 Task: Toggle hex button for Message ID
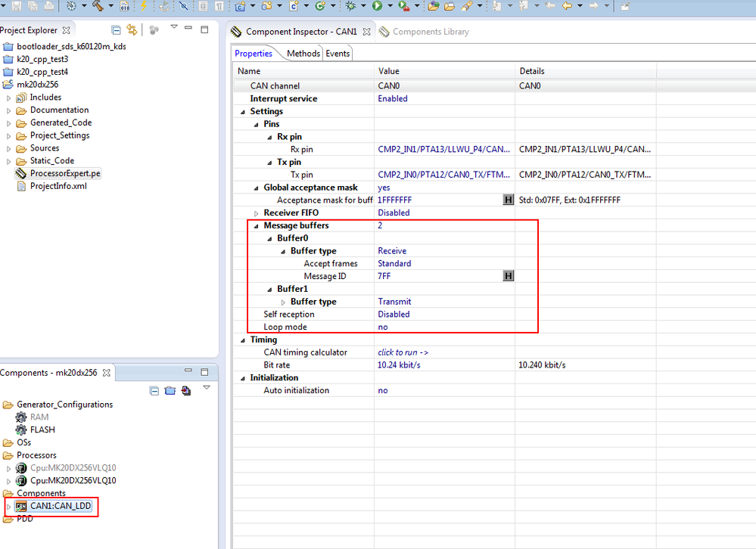click(509, 276)
